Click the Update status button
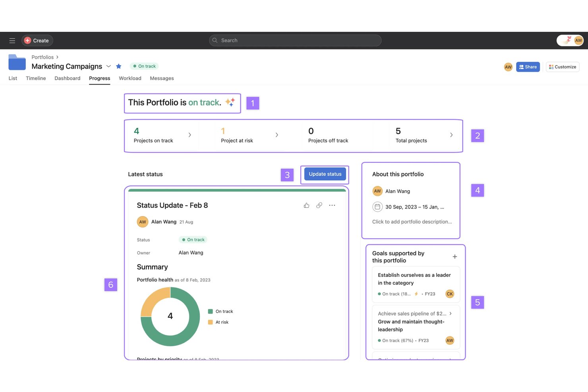588x392 pixels. (x=325, y=174)
